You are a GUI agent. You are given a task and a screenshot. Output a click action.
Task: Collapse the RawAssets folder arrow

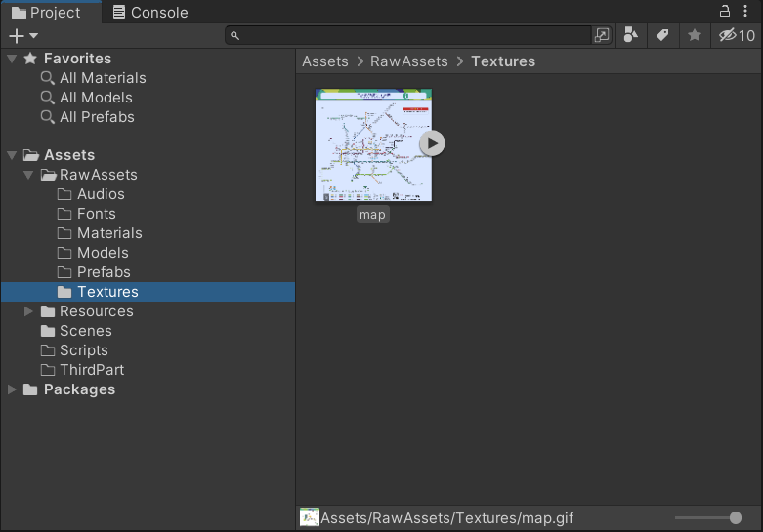click(28, 175)
